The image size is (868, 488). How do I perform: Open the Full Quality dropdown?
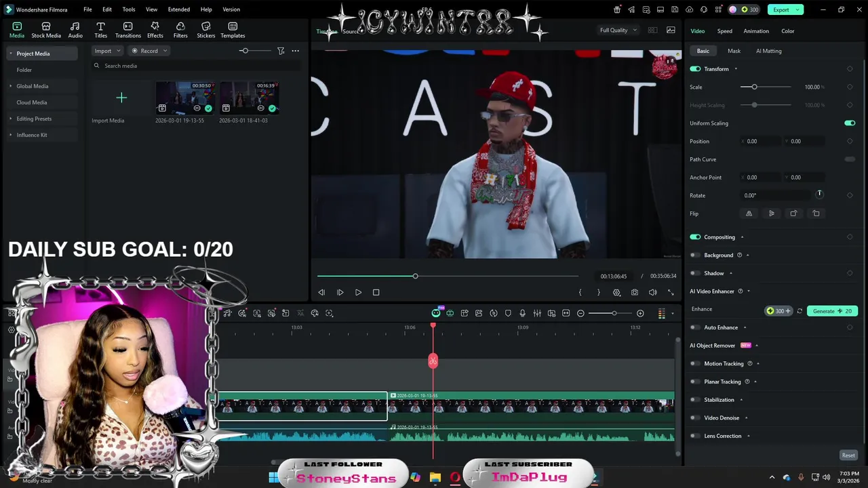[618, 30]
